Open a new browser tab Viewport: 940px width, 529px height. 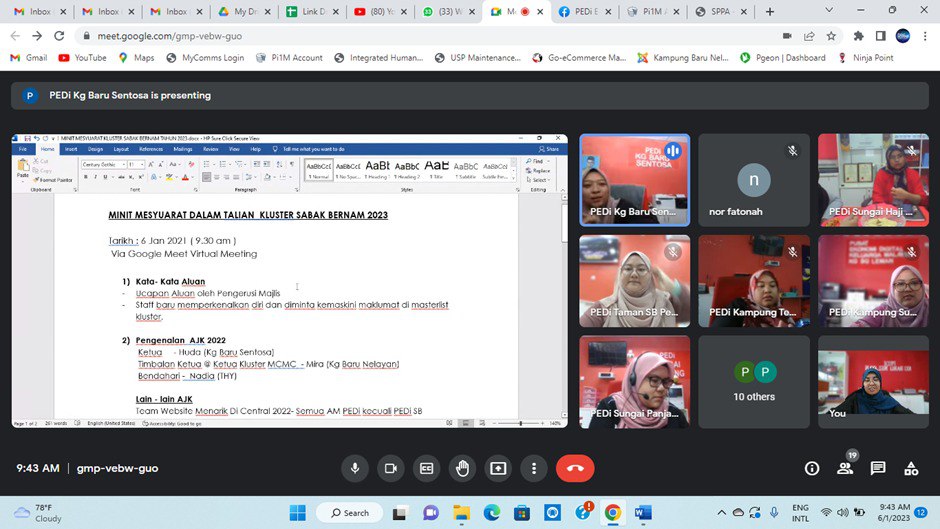(770, 11)
